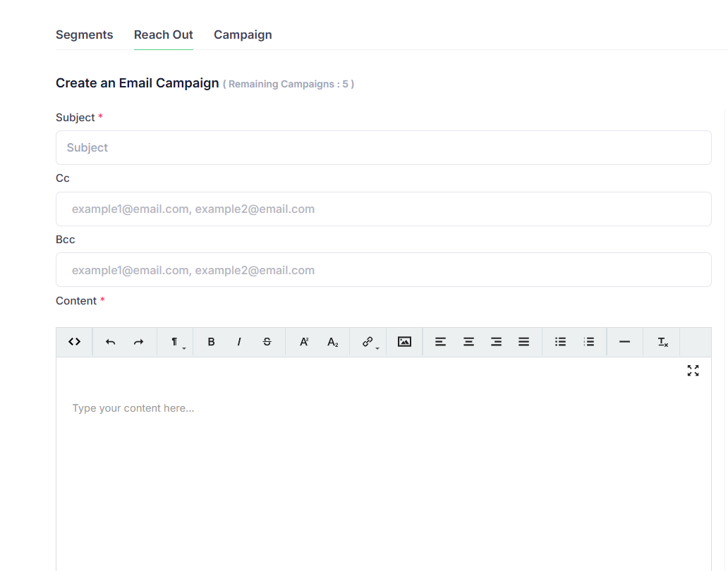Toggle HTML code view in editor toolbar
The width and height of the screenshot is (728, 571).
click(x=75, y=342)
